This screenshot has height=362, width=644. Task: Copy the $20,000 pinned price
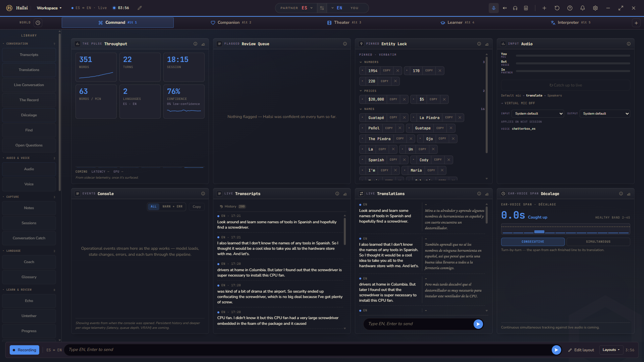point(393,100)
